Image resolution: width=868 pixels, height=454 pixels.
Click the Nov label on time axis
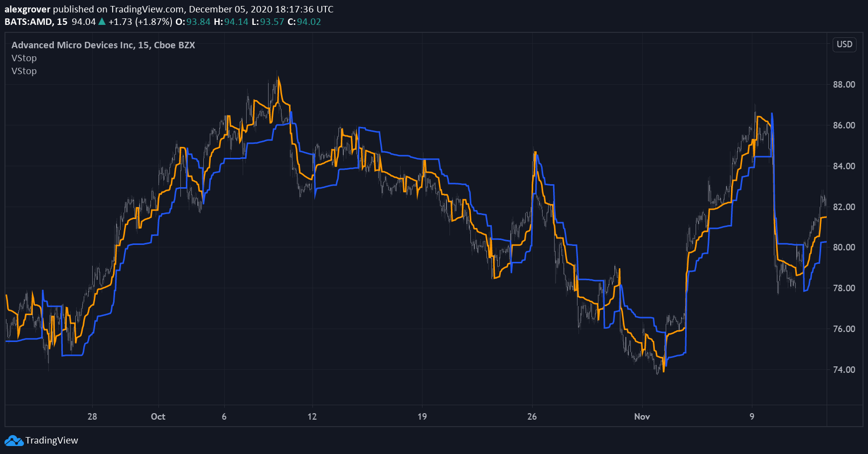point(642,417)
